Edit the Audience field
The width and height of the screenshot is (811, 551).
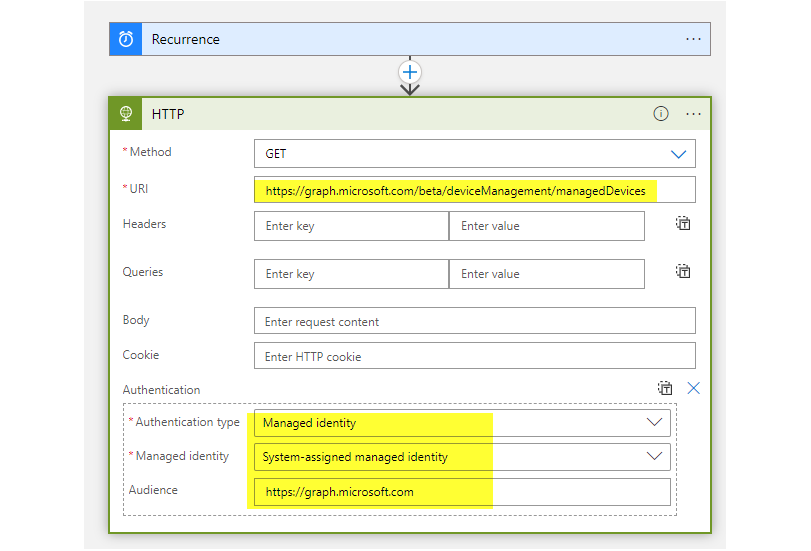[x=462, y=492]
